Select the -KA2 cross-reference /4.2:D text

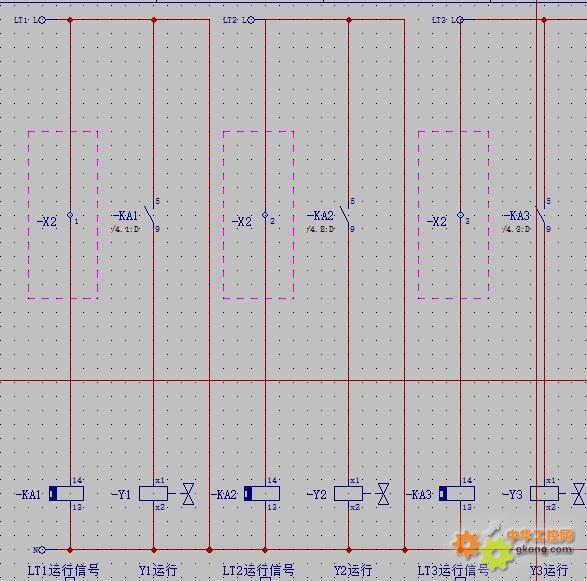320,229
